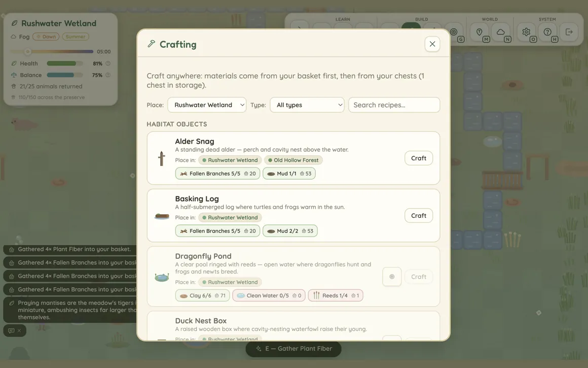
Task: Click the Summer season badge
Action: (x=76, y=37)
